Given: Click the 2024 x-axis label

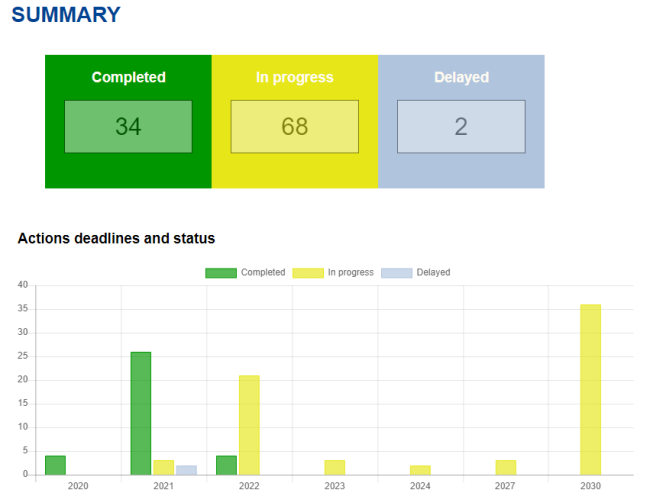Looking at the screenshot, I should (420, 486).
